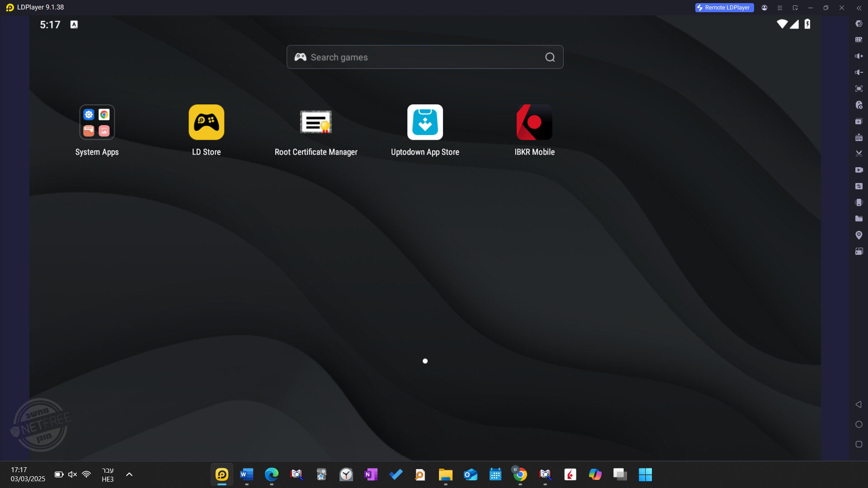Expand the System Apps folder

pyautogui.click(x=97, y=122)
